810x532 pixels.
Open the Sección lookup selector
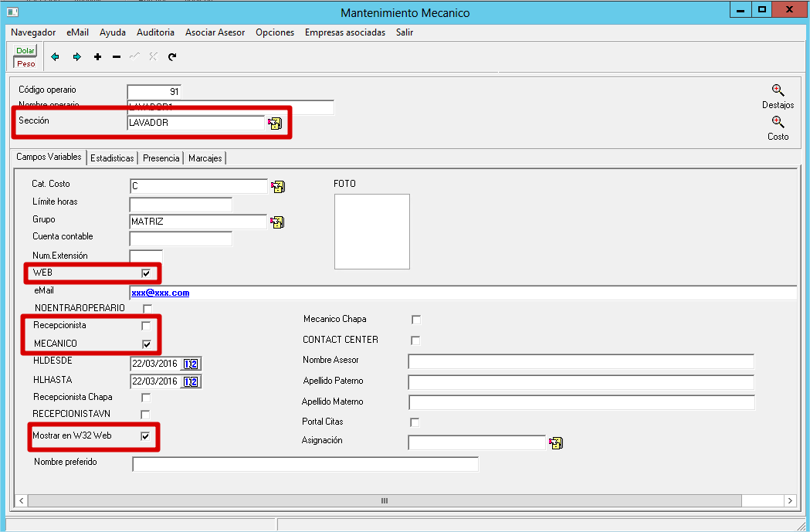pyautogui.click(x=275, y=123)
